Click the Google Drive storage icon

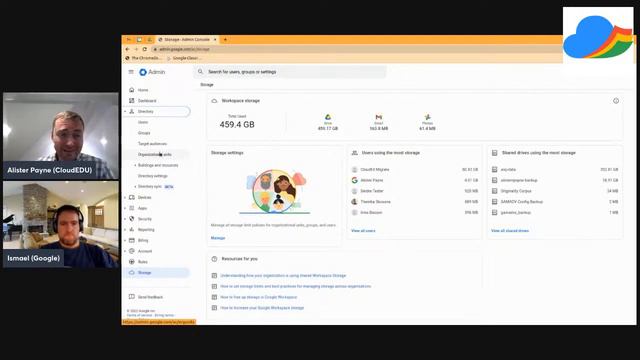(328, 117)
